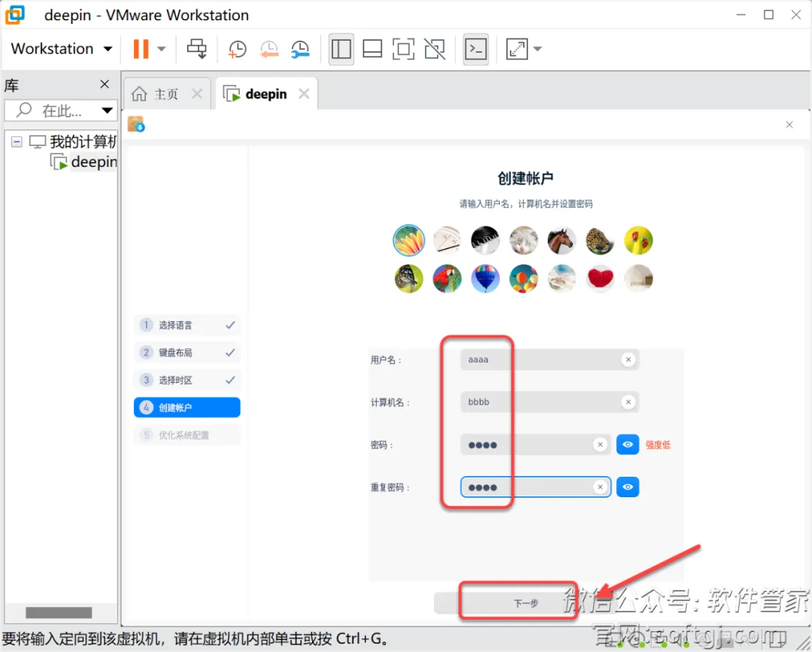This screenshot has width=812, height=652.
Task: Open the Workstation menu
Action: (62, 49)
